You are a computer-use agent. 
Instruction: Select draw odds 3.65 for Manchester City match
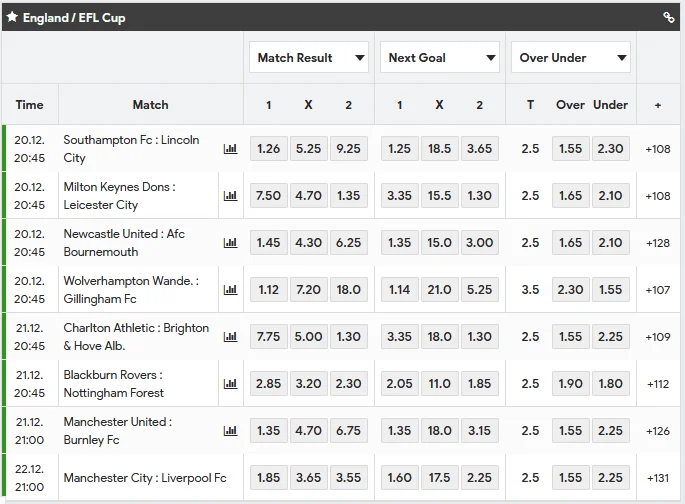coord(308,478)
